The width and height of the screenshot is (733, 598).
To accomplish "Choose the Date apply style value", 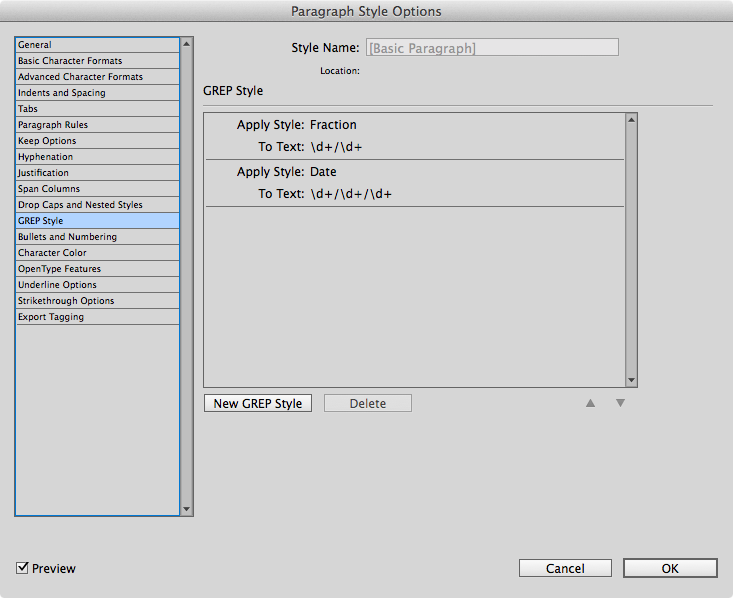I will tap(323, 172).
